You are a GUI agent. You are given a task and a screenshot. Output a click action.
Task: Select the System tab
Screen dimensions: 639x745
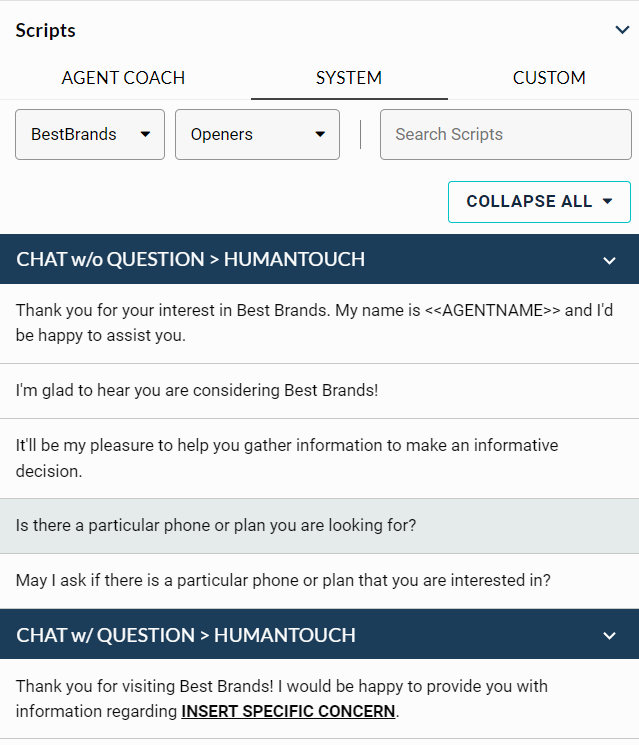(x=349, y=78)
